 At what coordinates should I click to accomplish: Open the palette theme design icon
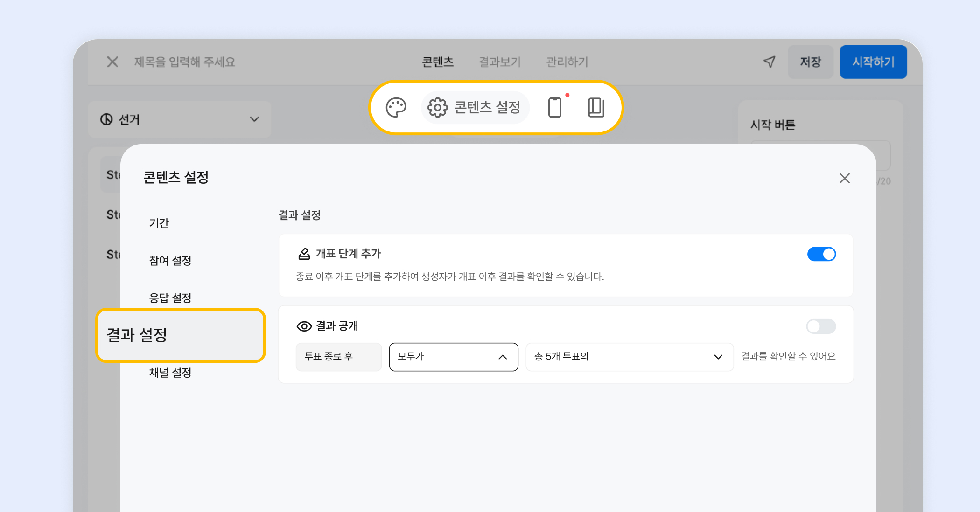[x=396, y=108]
